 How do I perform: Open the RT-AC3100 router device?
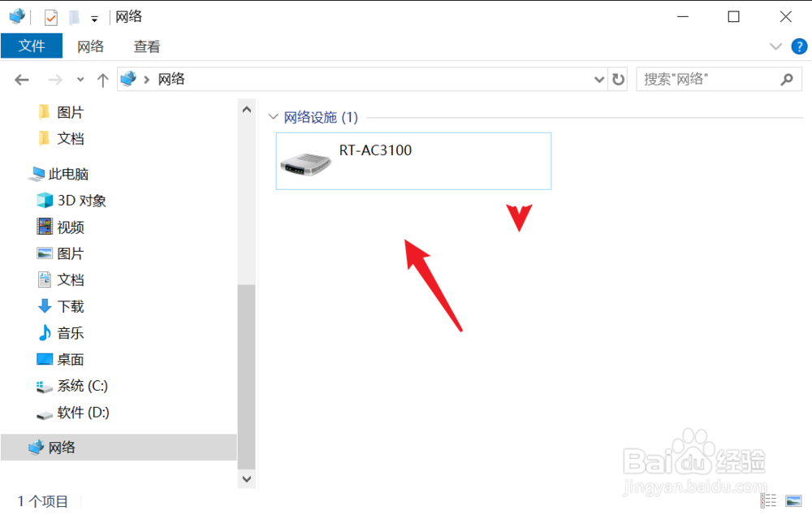(x=413, y=161)
